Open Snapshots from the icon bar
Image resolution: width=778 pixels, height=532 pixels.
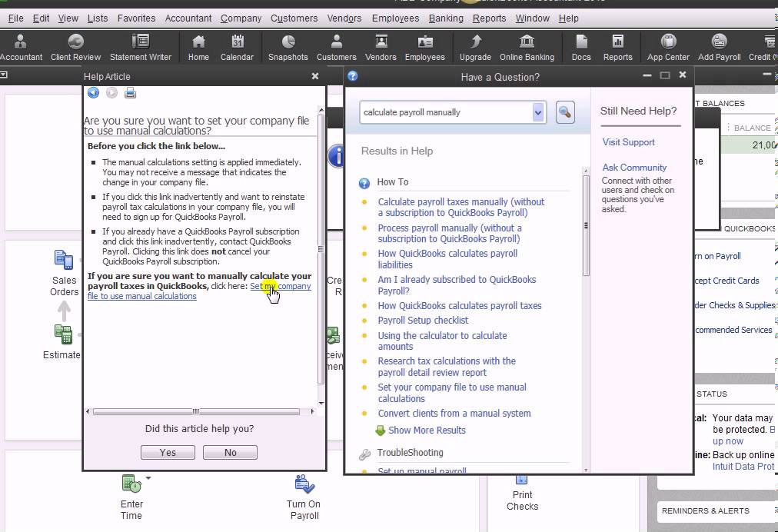point(288,48)
